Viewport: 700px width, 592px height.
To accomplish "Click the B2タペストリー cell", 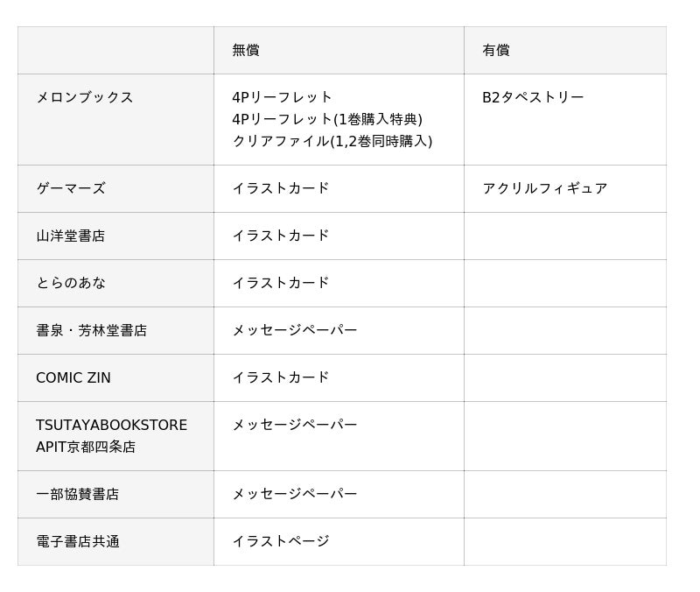I will (x=533, y=97).
